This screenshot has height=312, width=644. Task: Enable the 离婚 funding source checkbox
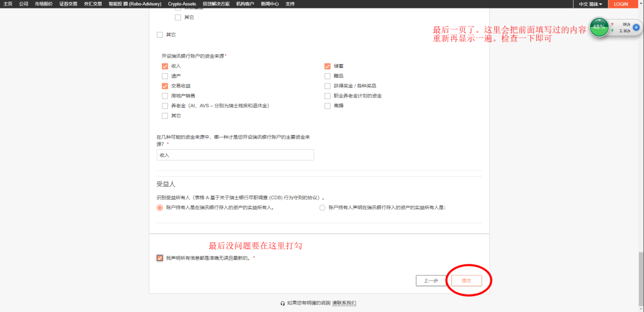(327, 106)
